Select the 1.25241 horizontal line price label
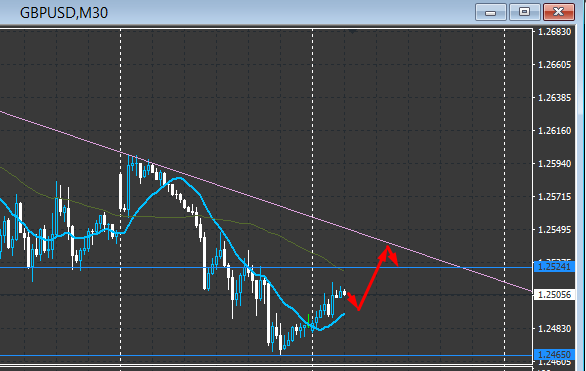 [554, 267]
